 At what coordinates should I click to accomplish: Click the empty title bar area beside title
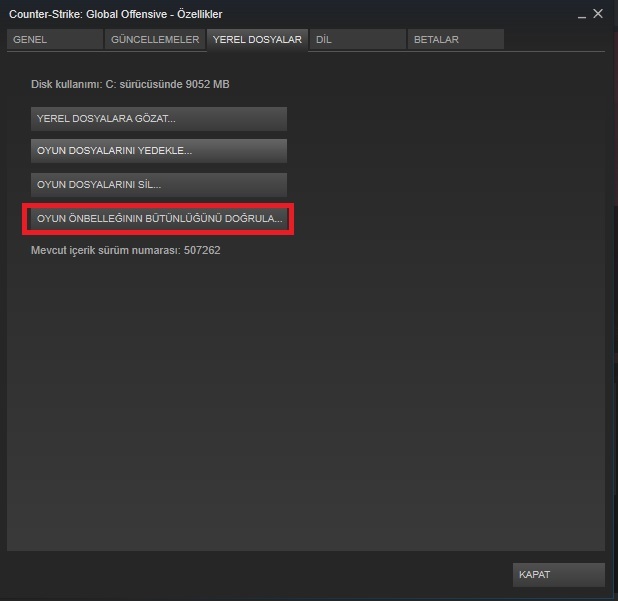pos(394,14)
